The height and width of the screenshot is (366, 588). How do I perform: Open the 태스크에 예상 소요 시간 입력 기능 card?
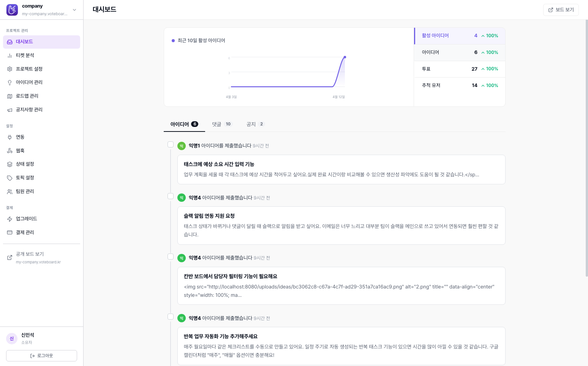click(341, 170)
